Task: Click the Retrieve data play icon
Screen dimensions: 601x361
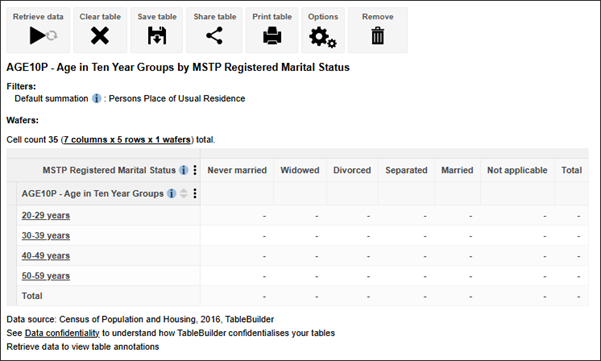Action: click(38, 36)
